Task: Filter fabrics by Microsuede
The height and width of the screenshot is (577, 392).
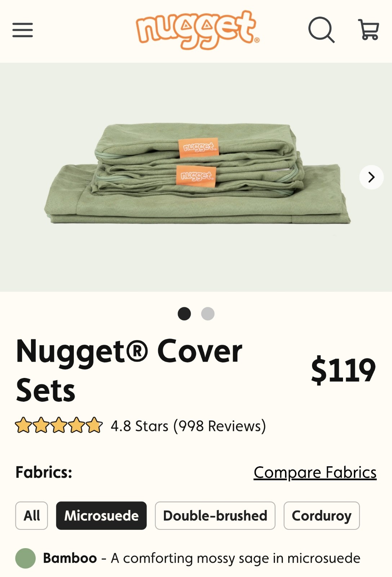Action: point(101,516)
